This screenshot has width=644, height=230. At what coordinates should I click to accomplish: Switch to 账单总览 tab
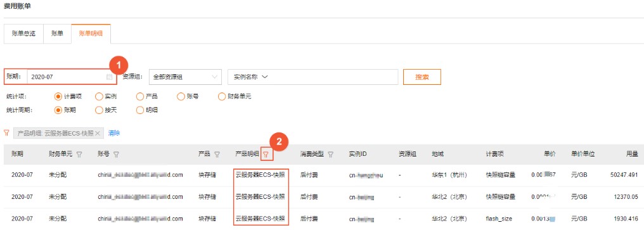click(23, 34)
